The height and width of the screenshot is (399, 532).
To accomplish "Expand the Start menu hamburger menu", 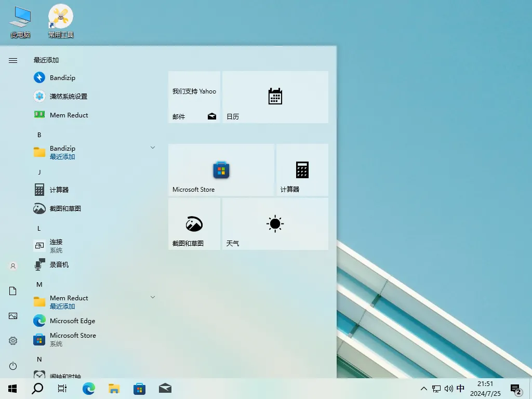I will 12,60.
